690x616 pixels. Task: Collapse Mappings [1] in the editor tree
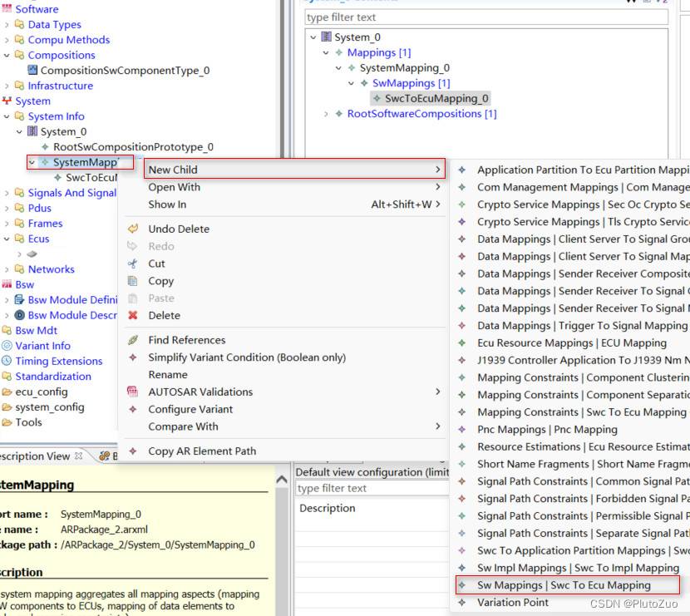(x=326, y=53)
